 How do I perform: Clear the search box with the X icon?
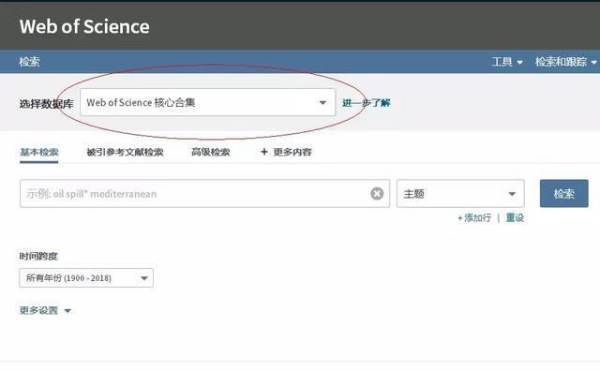pyautogui.click(x=377, y=194)
